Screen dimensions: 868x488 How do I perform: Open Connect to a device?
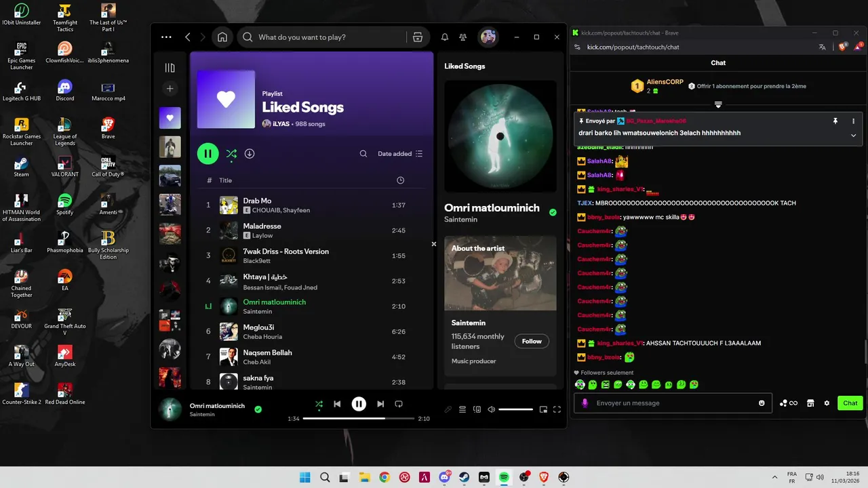(x=477, y=409)
